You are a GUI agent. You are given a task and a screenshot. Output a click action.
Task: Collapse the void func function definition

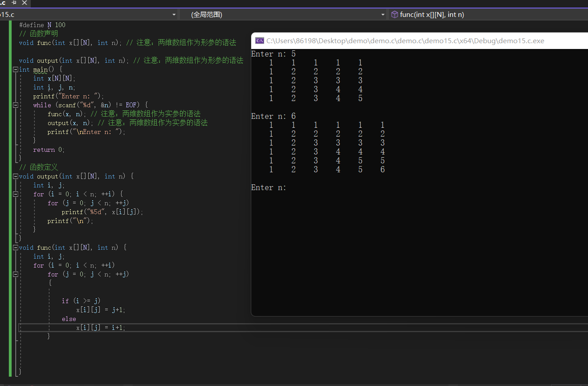click(16, 248)
